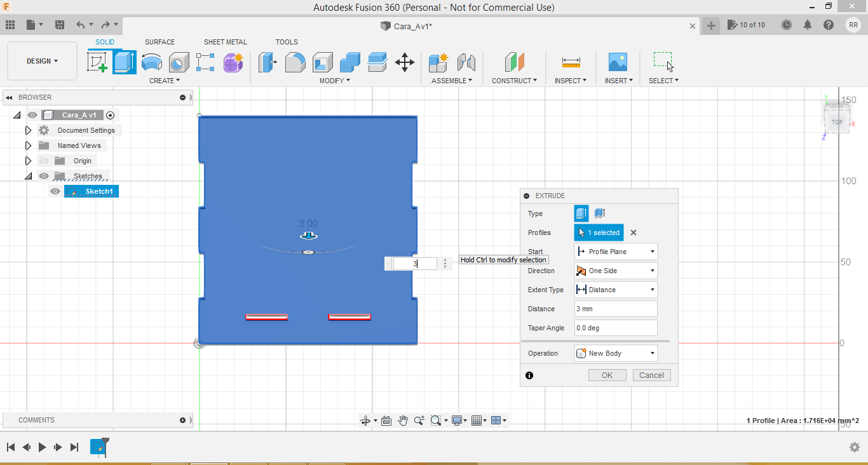The width and height of the screenshot is (868, 465).
Task: Hide Sketch1 using its eye icon
Action: click(x=55, y=191)
